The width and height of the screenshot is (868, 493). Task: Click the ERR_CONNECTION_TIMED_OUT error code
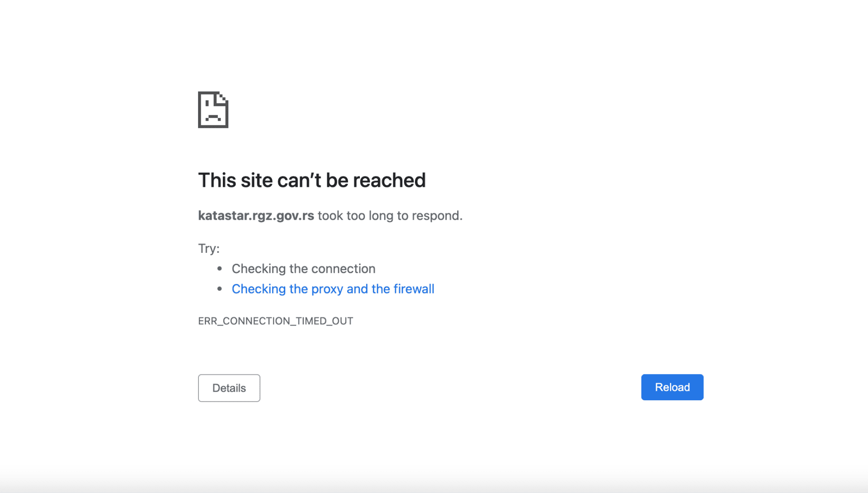click(275, 321)
